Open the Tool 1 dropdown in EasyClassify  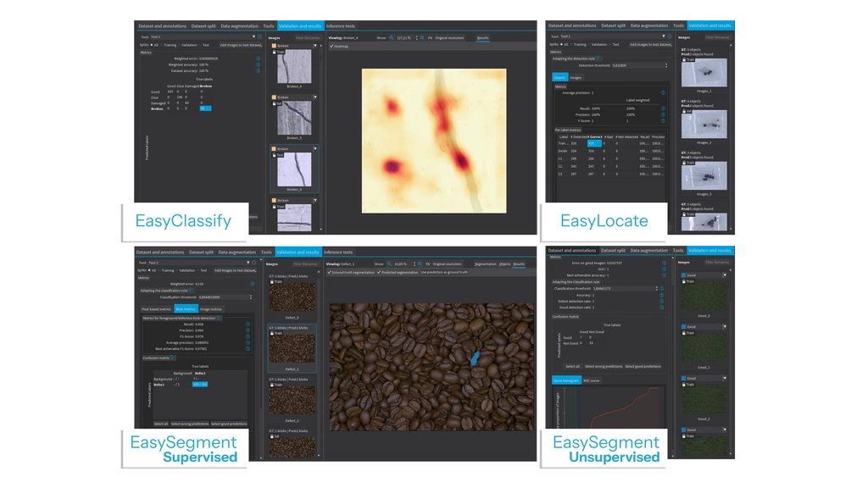click(x=253, y=37)
